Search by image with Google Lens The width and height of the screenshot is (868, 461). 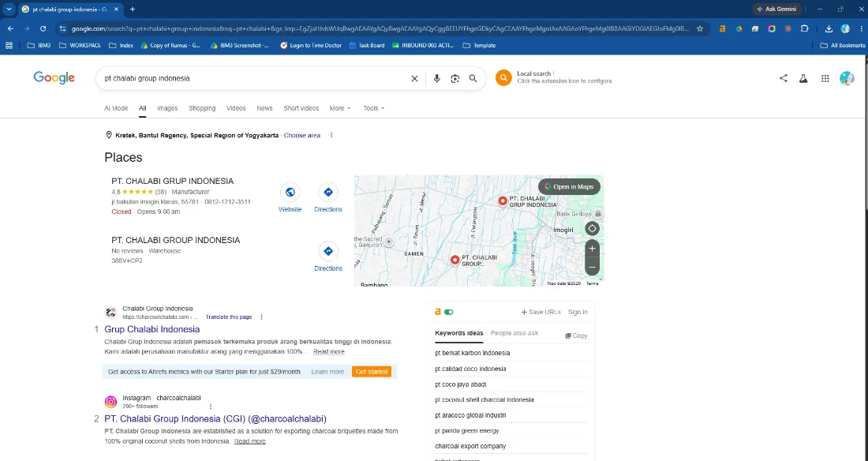[x=455, y=79]
